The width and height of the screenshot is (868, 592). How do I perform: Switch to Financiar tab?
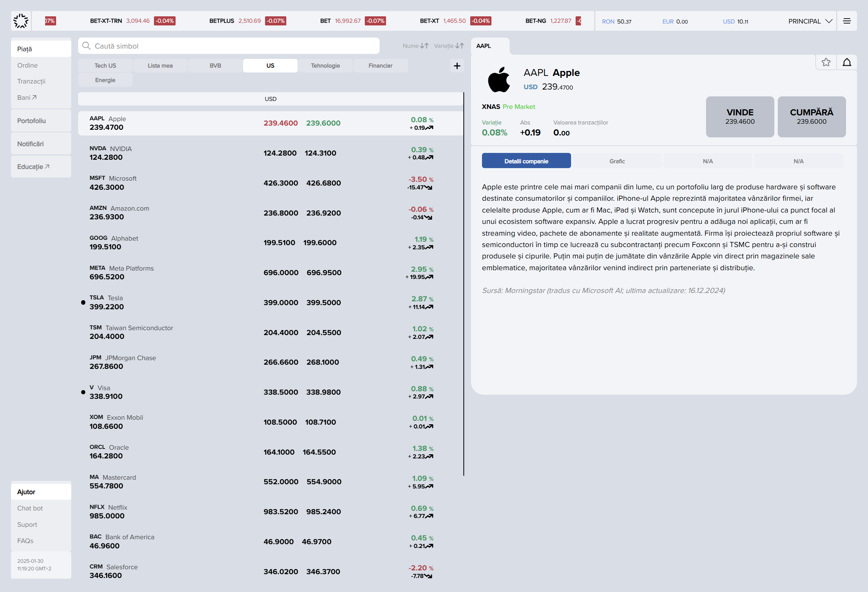tap(380, 66)
